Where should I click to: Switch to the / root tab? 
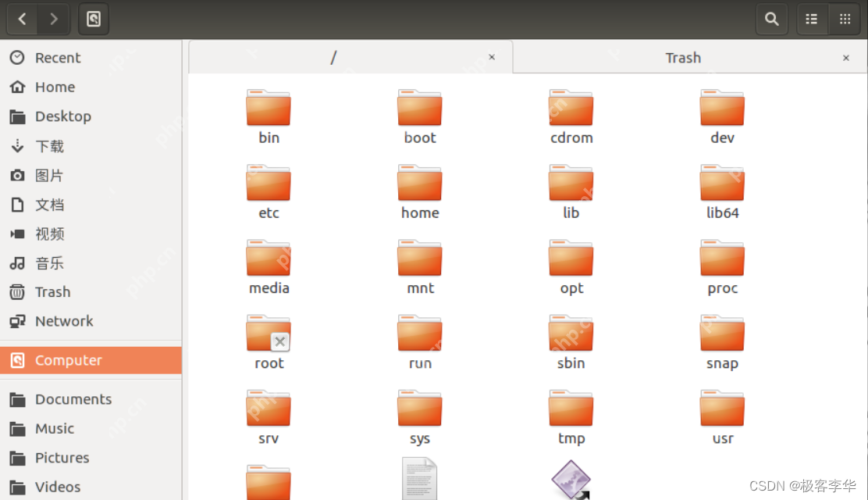pyautogui.click(x=333, y=57)
